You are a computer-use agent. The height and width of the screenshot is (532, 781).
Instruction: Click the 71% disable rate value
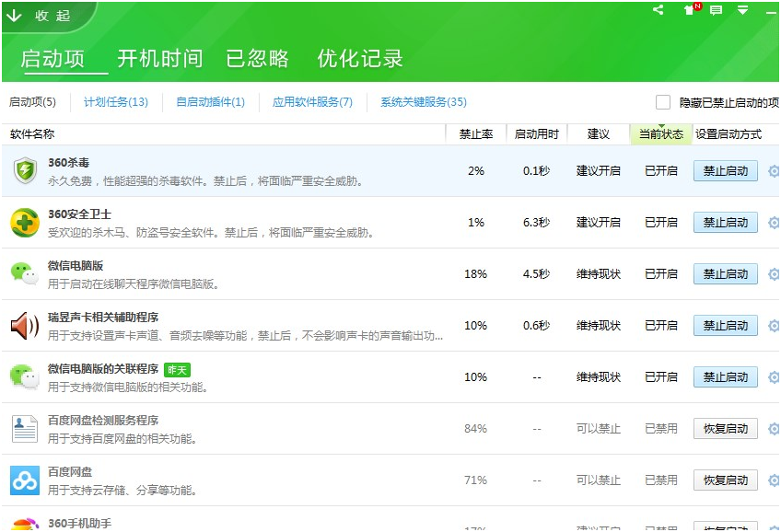click(x=475, y=480)
